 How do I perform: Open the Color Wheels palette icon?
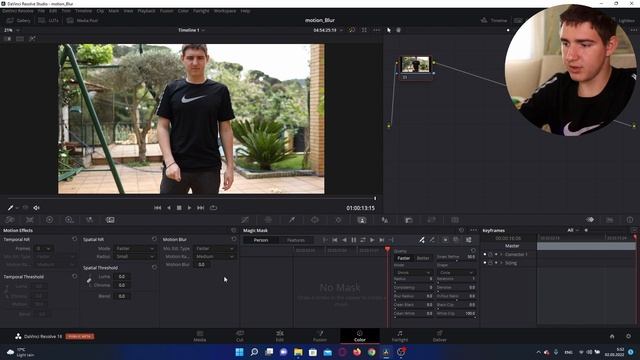click(x=49, y=220)
